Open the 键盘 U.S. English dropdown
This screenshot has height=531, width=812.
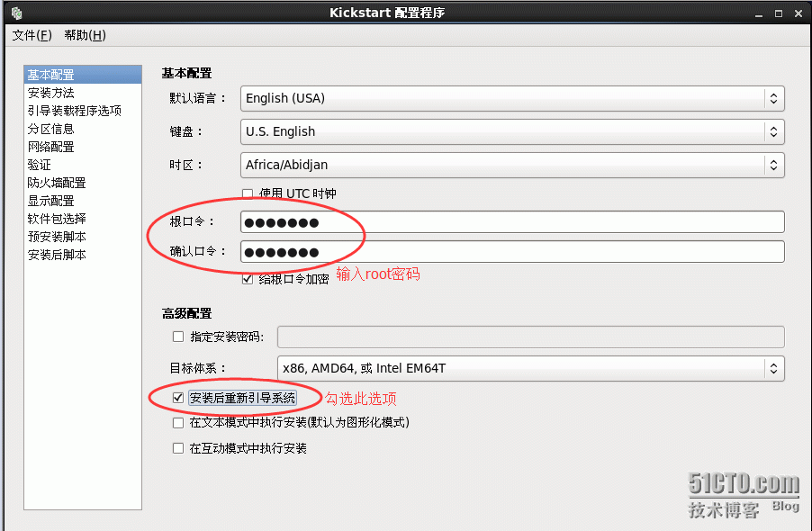(512, 131)
